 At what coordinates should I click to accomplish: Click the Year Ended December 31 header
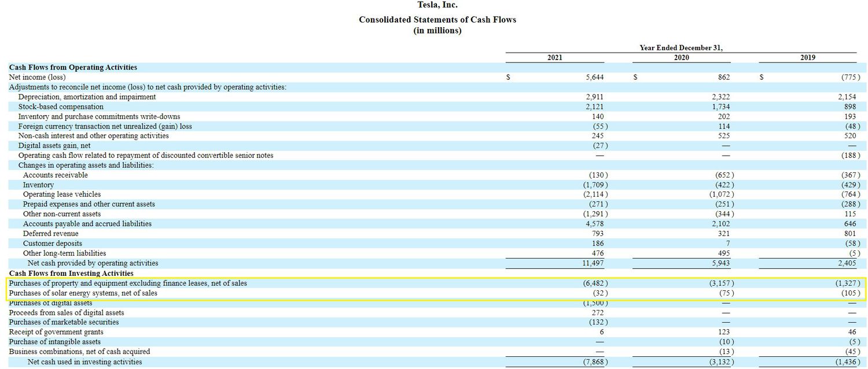click(681, 47)
